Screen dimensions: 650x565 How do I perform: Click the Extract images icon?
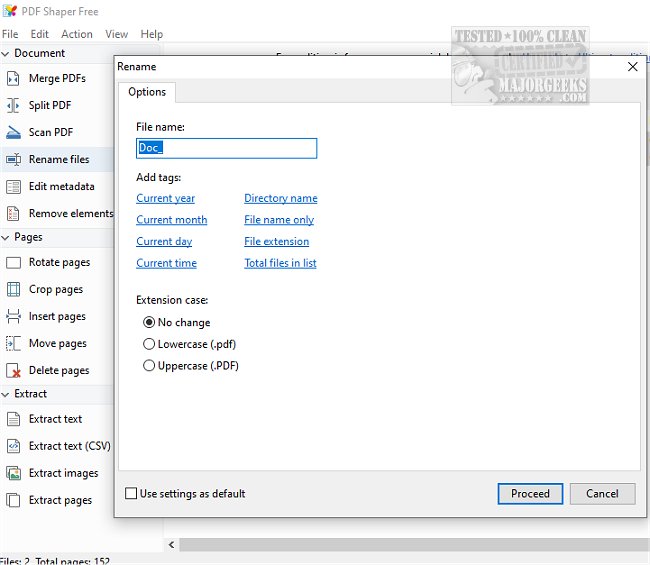(13, 473)
